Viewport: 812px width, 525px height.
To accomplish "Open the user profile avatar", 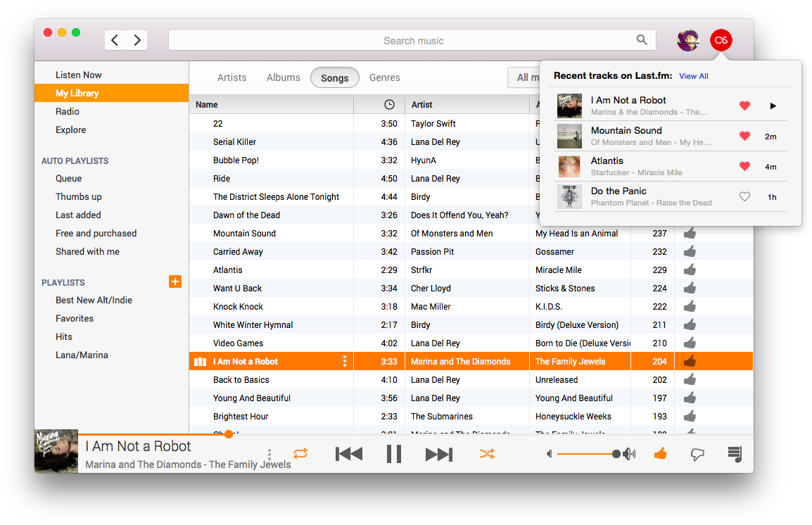I will click(687, 40).
